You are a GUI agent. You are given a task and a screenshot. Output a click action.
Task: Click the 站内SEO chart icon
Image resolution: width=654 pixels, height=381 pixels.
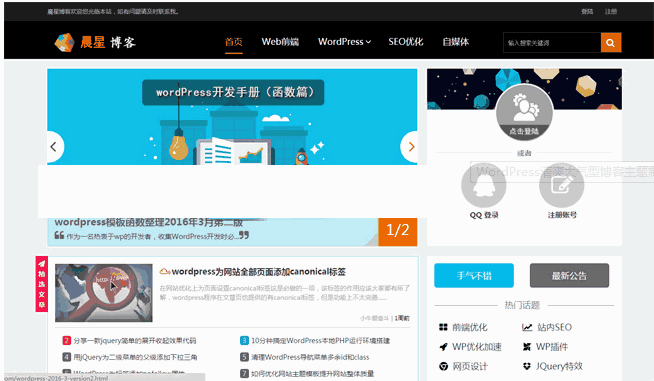527,327
